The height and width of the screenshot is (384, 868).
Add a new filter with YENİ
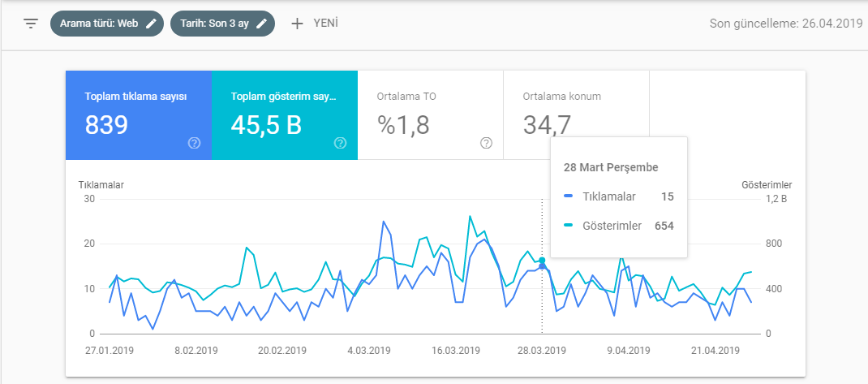(315, 24)
